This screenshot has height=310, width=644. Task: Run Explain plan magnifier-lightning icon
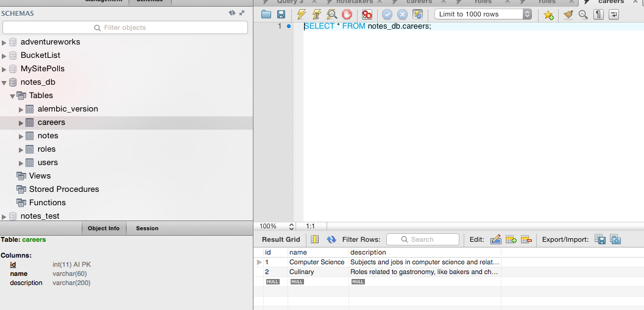(x=331, y=15)
